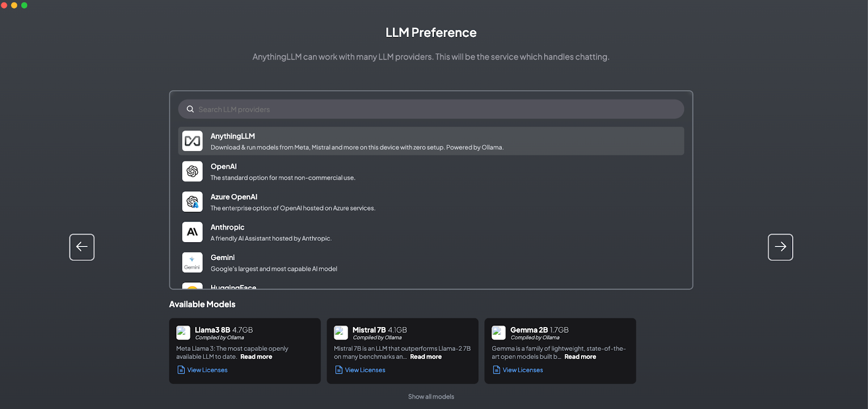The image size is (868, 409).
Task: Choose the Mistral 7B 4.1GB model title
Action: pos(380,330)
